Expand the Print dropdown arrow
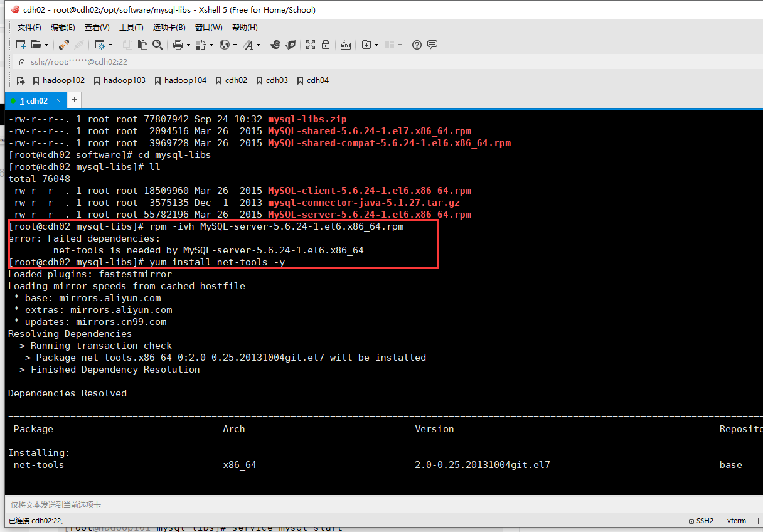Screen dimensions: 763x532 [188, 45]
